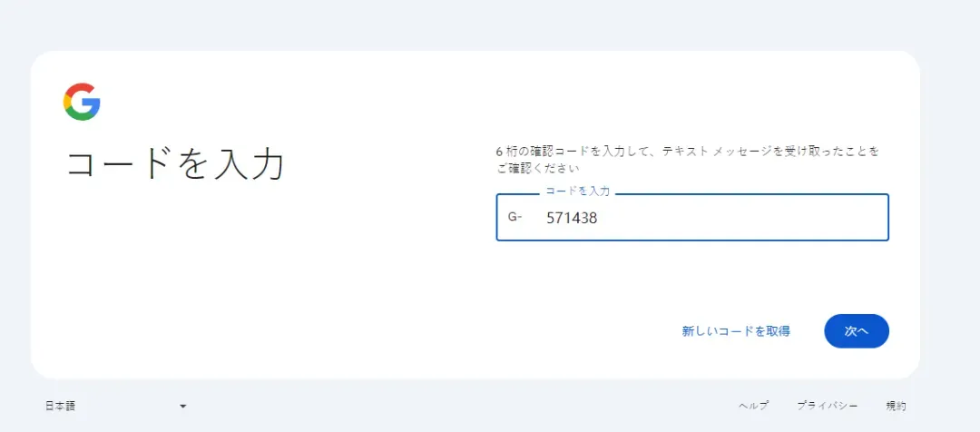
Task: Click the ご確認ください line of instructions
Action: click(x=538, y=168)
